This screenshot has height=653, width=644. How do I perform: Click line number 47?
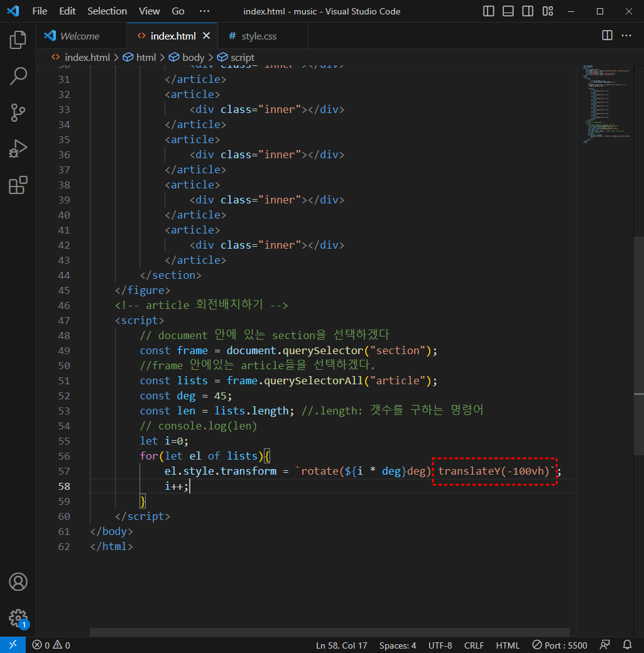[x=64, y=320]
